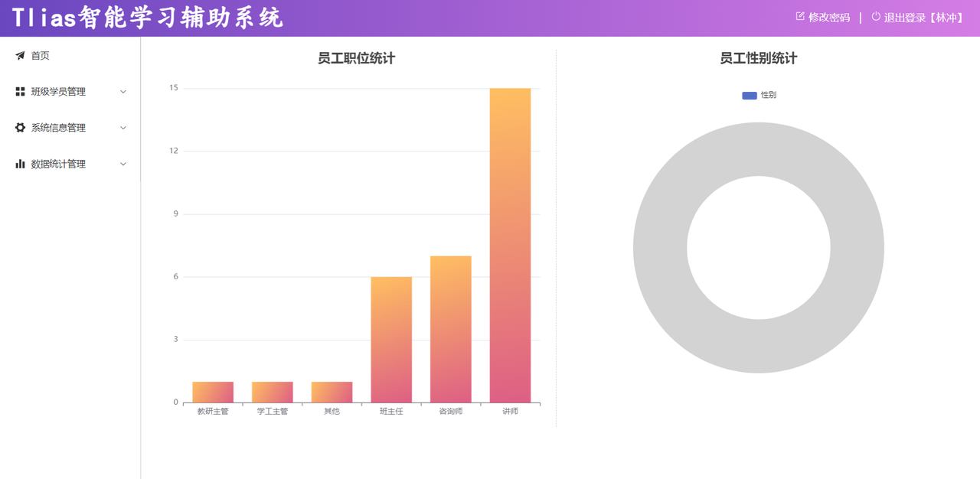Click the 讲师 bar in the chart
The width and height of the screenshot is (980, 479).
coord(510,245)
